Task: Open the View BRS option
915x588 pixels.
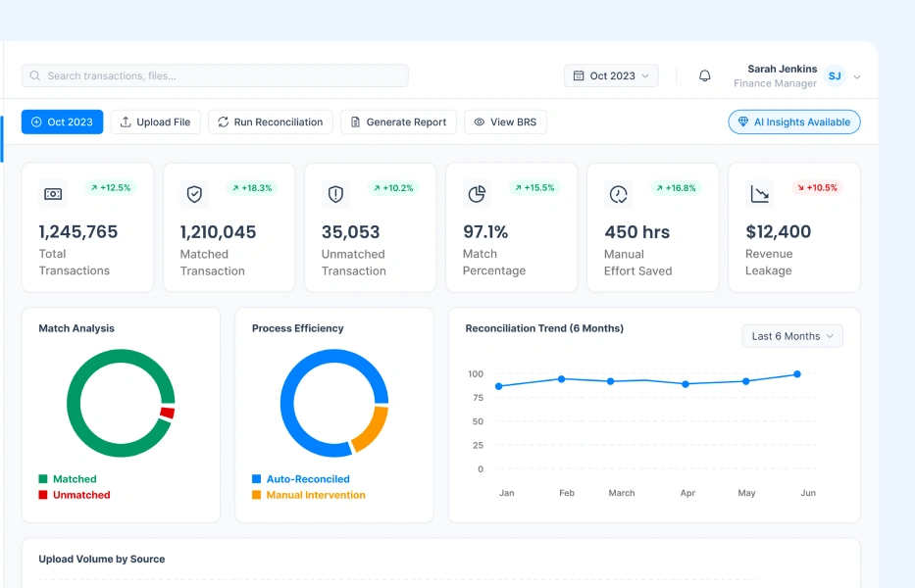Action: tap(506, 122)
